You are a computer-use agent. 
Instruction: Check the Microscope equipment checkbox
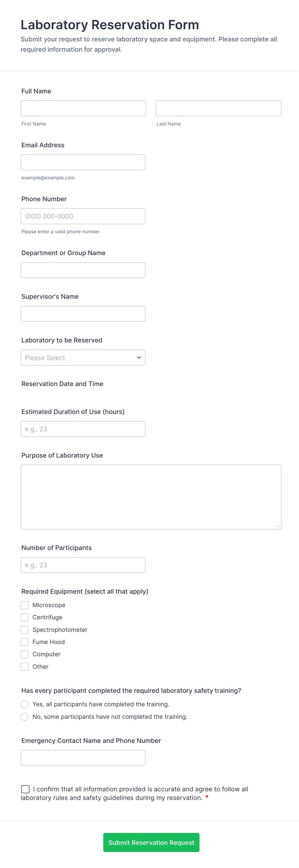25,605
